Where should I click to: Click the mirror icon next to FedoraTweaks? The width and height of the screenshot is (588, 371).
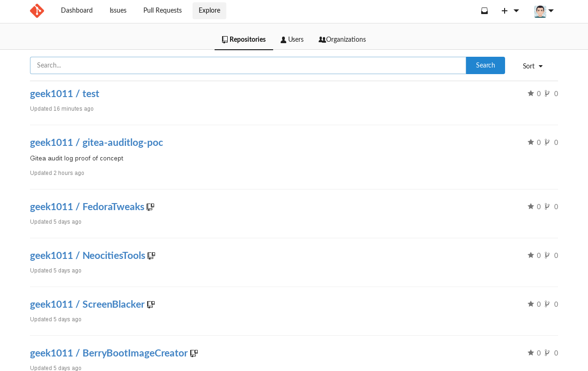[x=150, y=207]
